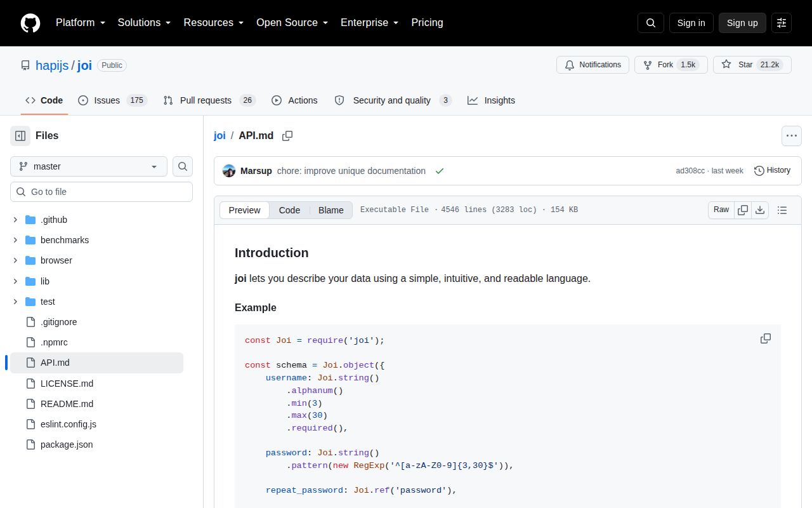
Task: Copy the API.md file path
Action: pyautogui.click(x=287, y=136)
